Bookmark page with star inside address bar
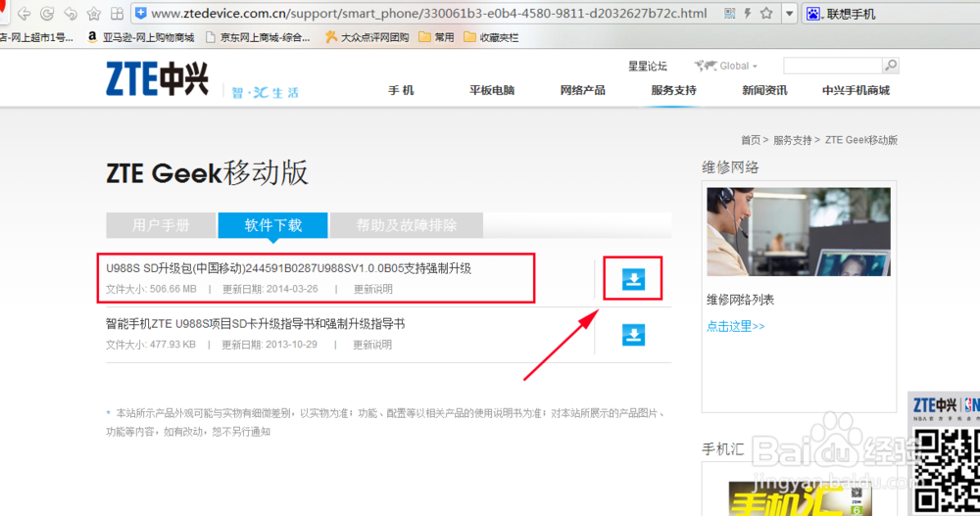Screen dimensions: 980x516 click(766, 13)
